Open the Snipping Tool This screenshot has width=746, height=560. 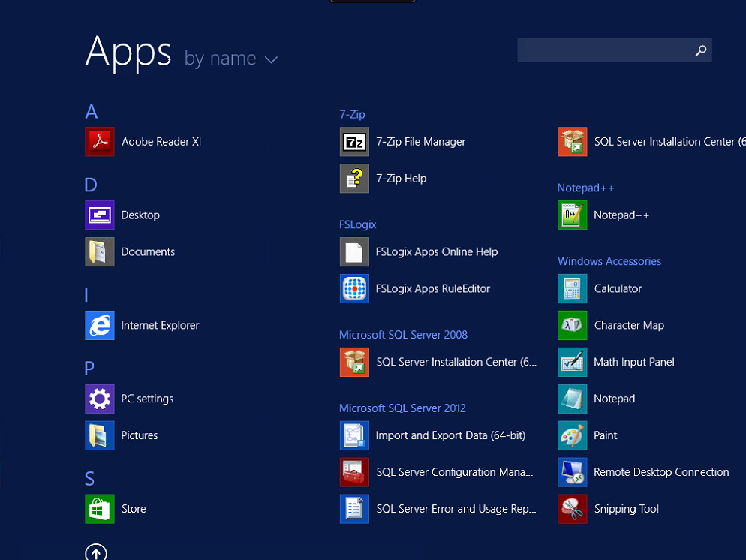[609, 509]
